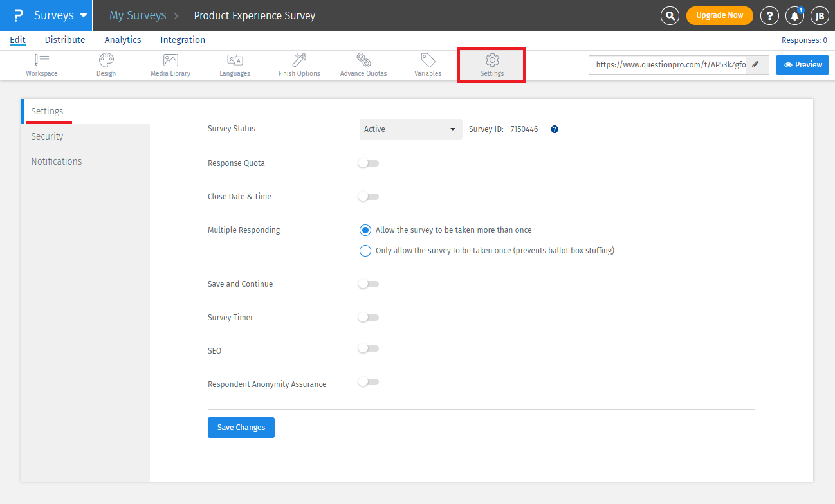Screen dimensions: 835x504
Task: Turn on the Survey Timer toggle
Action: [369, 318]
